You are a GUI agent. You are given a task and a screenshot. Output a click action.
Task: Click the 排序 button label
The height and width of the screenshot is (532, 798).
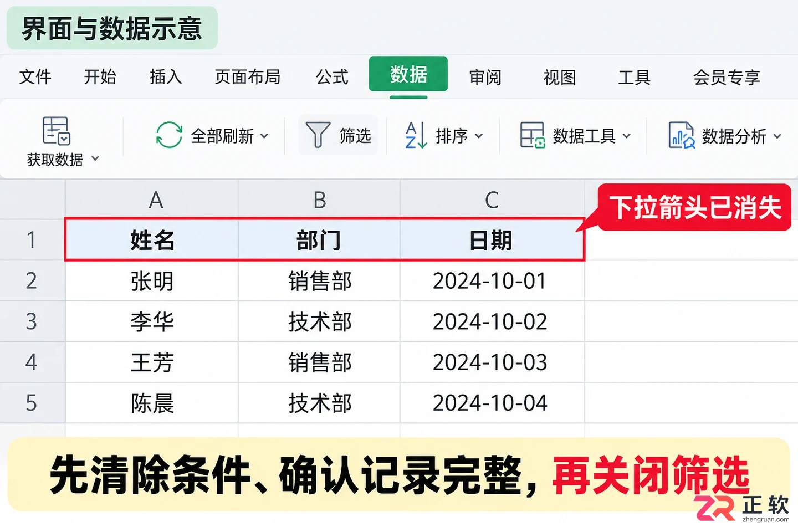click(452, 136)
